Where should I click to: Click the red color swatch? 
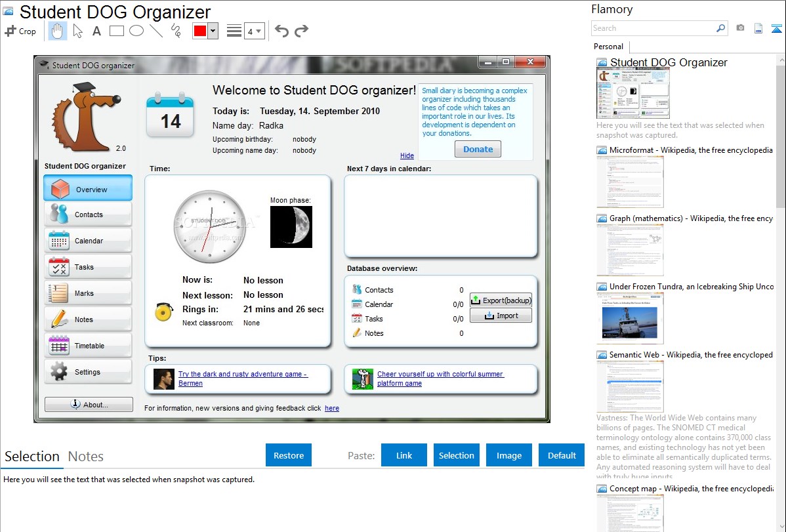pyautogui.click(x=199, y=31)
